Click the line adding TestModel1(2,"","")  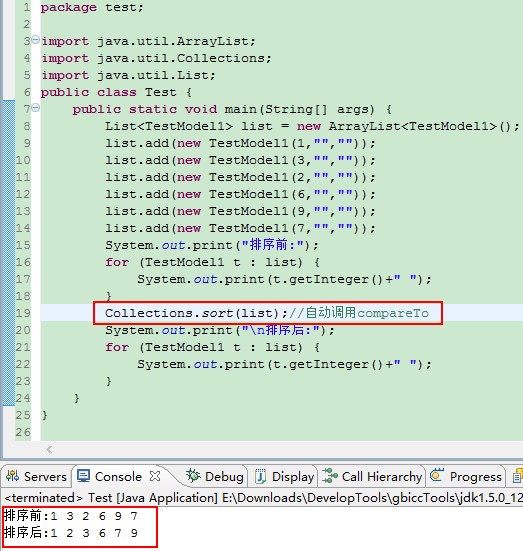coord(240,177)
